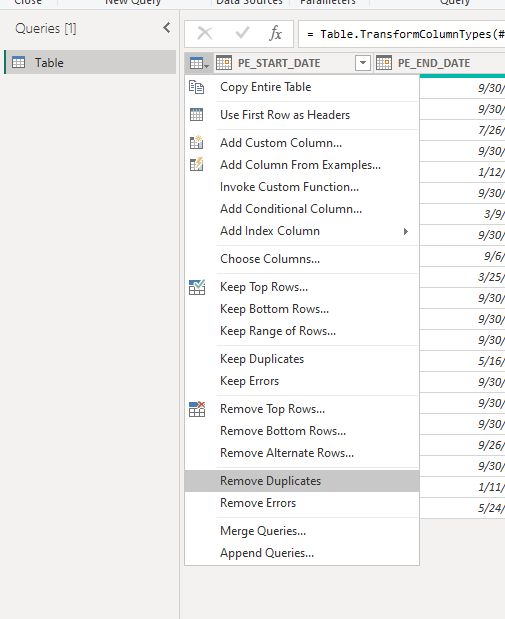Collapse the Queries pane with the chevron
505x619 pixels.
[167, 28]
